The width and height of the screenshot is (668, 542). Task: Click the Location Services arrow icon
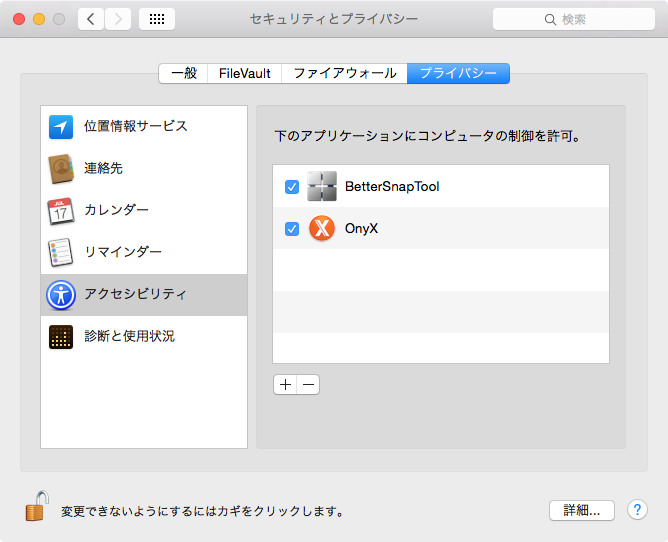click(x=60, y=127)
